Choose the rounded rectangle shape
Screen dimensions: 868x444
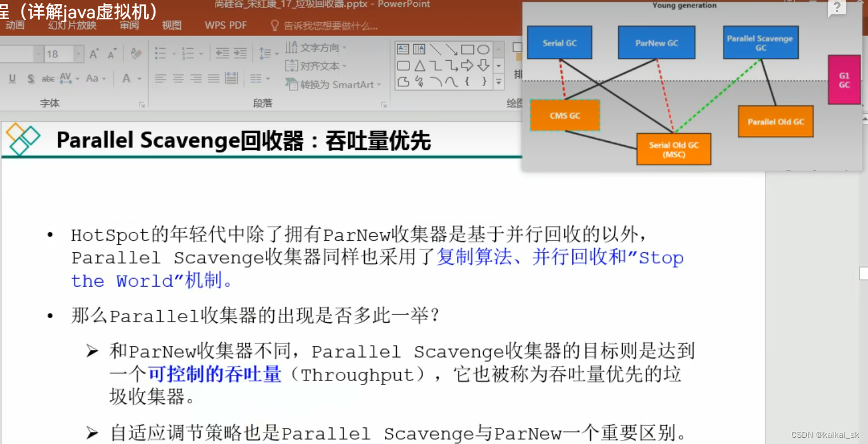click(403, 66)
